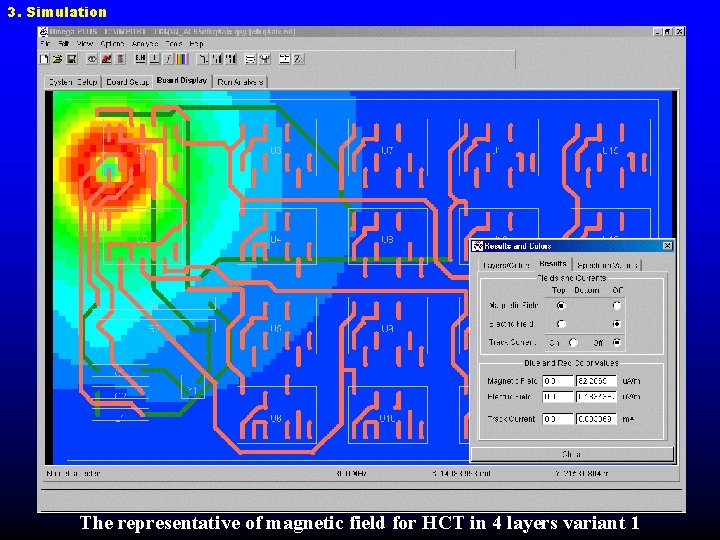
Task: Select Track Current Off radio button
Action: pos(617,343)
